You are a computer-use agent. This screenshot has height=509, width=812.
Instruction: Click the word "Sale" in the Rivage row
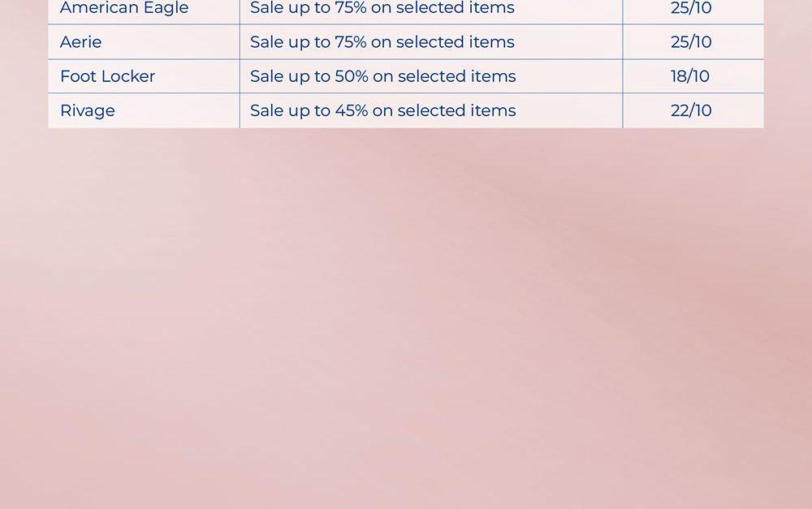(x=267, y=110)
